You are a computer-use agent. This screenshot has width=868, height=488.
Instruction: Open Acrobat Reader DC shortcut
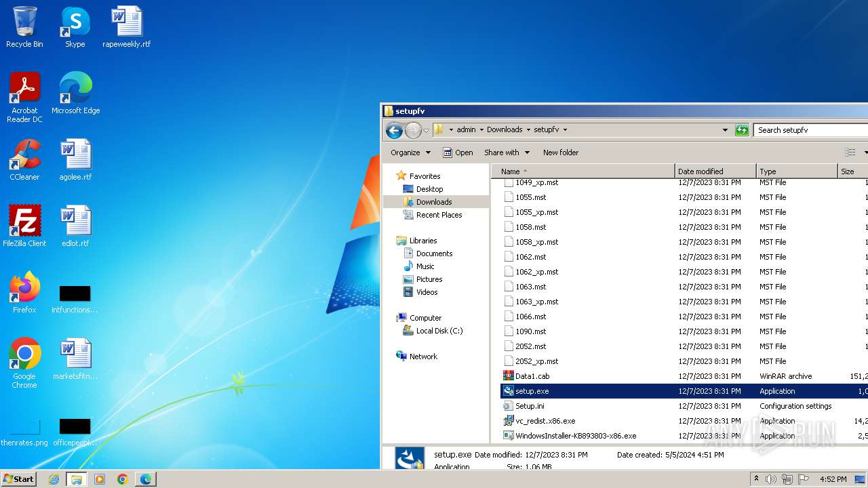click(x=24, y=98)
